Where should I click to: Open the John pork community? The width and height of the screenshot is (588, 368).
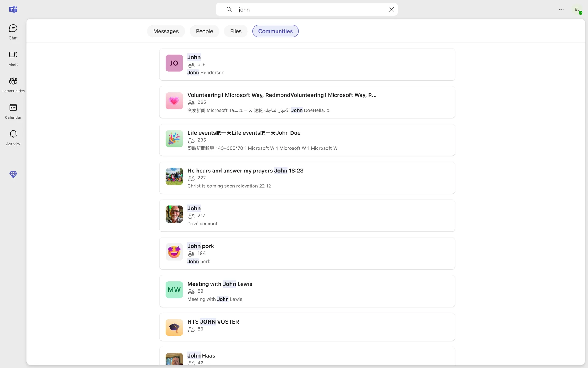[307, 253]
